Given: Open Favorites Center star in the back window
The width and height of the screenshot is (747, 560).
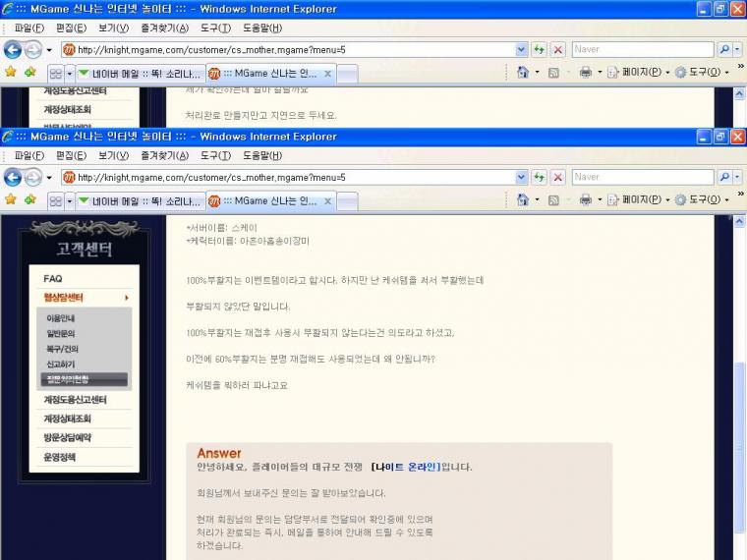Looking at the screenshot, I should (11, 72).
